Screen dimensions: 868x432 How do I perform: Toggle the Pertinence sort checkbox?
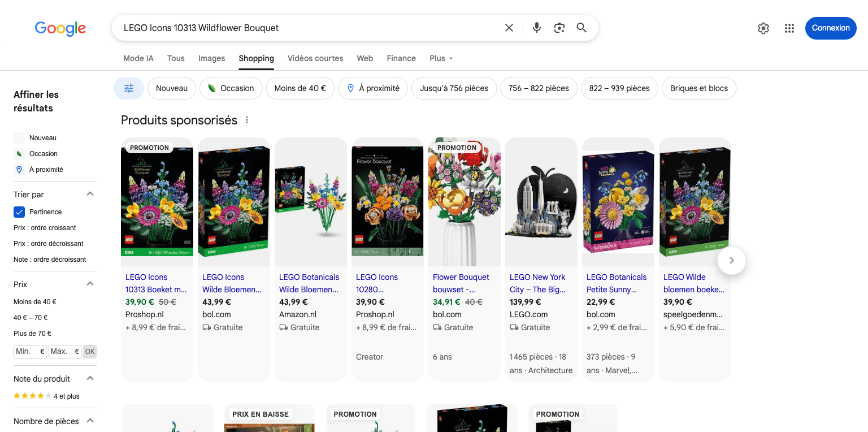(19, 212)
